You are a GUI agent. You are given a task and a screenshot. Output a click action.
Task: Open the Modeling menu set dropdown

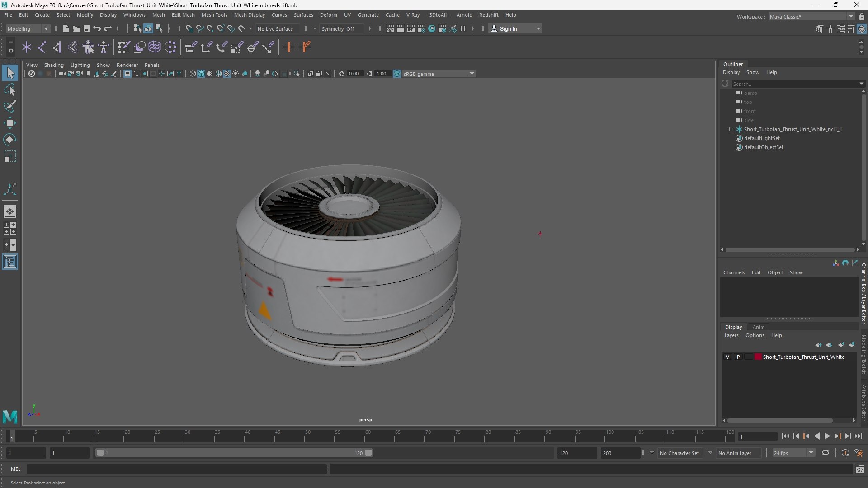28,28
